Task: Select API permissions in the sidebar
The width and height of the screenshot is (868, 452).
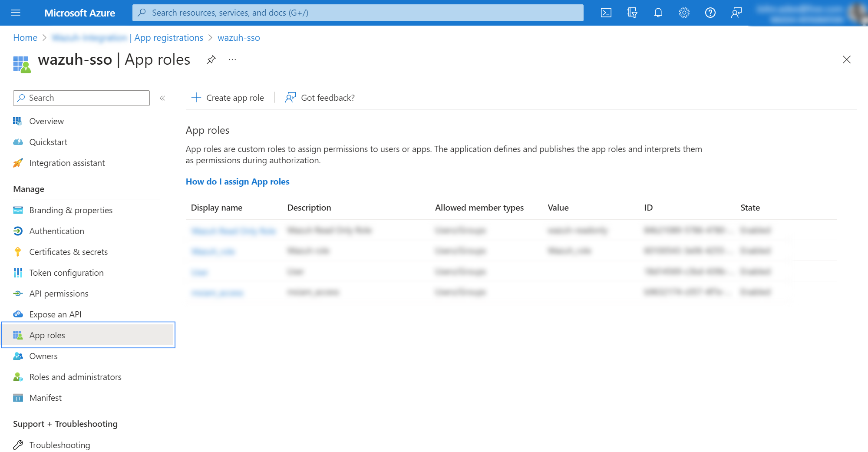Action: pyautogui.click(x=59, y=294)
